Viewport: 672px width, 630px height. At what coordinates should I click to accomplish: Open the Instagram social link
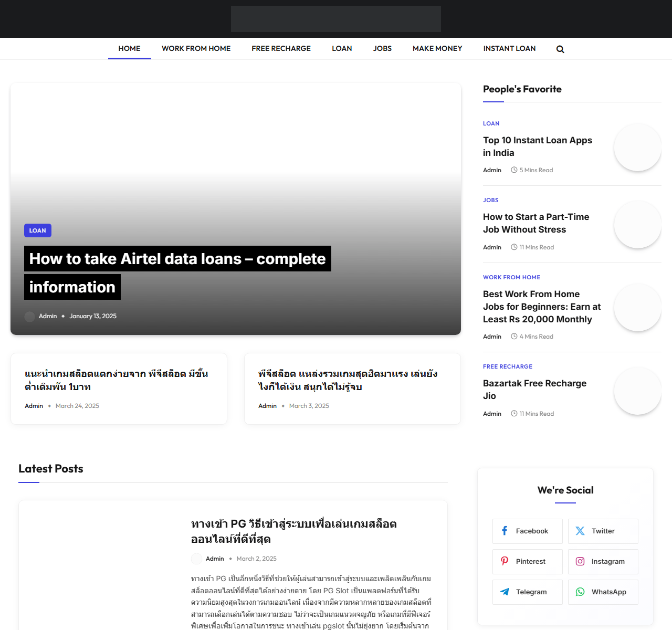point(603,562)
